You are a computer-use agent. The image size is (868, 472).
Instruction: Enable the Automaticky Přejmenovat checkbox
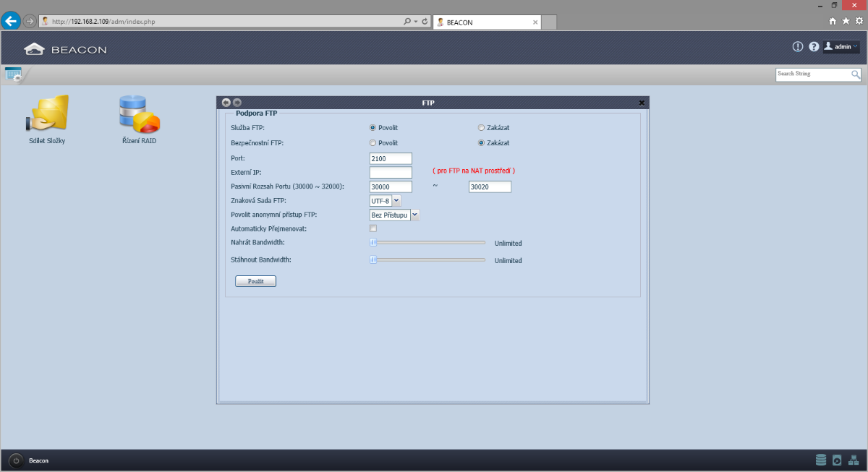pyautogui.click(x=373, y=228)
